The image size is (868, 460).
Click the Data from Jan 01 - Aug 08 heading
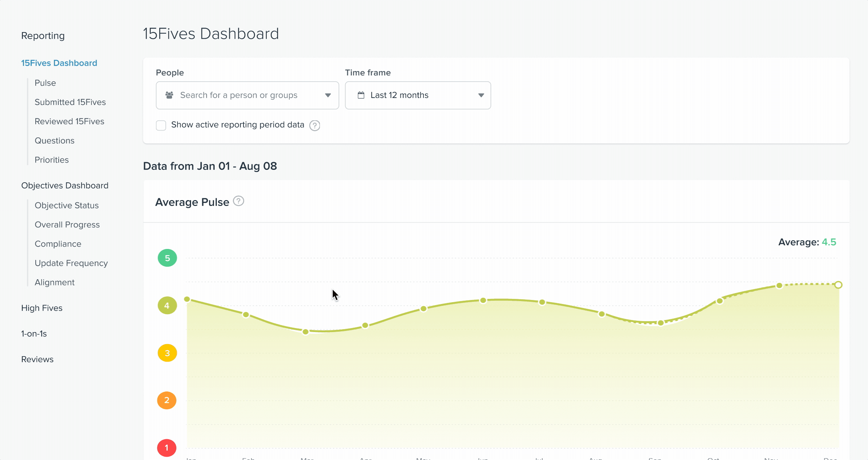point(210,166)
